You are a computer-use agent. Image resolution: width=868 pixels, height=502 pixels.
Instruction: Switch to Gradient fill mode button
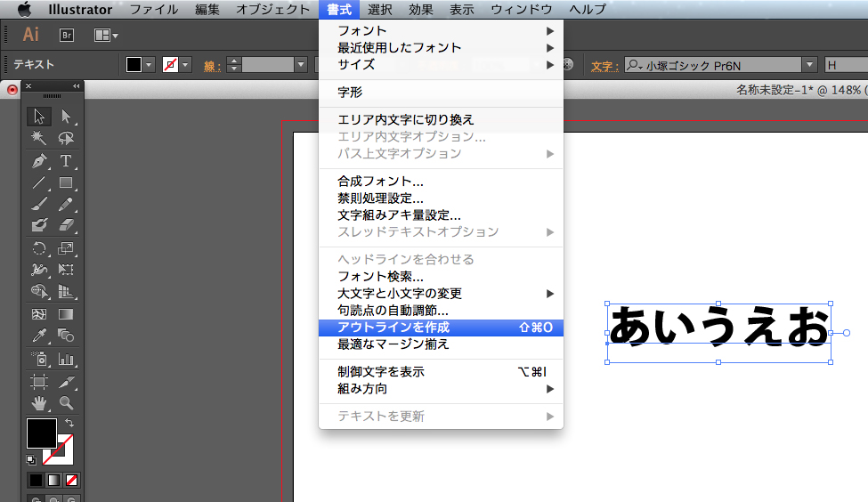[x=53, y=480]
